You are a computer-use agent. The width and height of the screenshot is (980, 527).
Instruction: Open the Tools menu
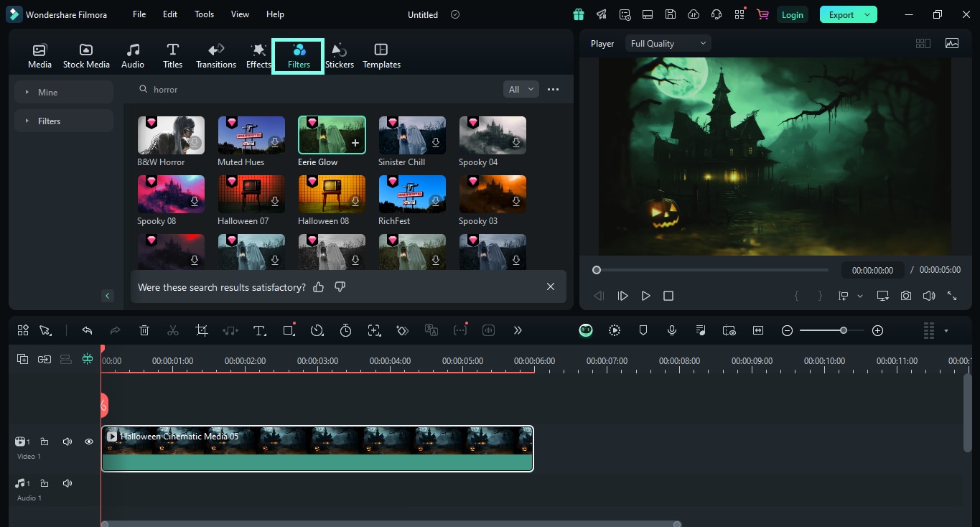point(204,14)
